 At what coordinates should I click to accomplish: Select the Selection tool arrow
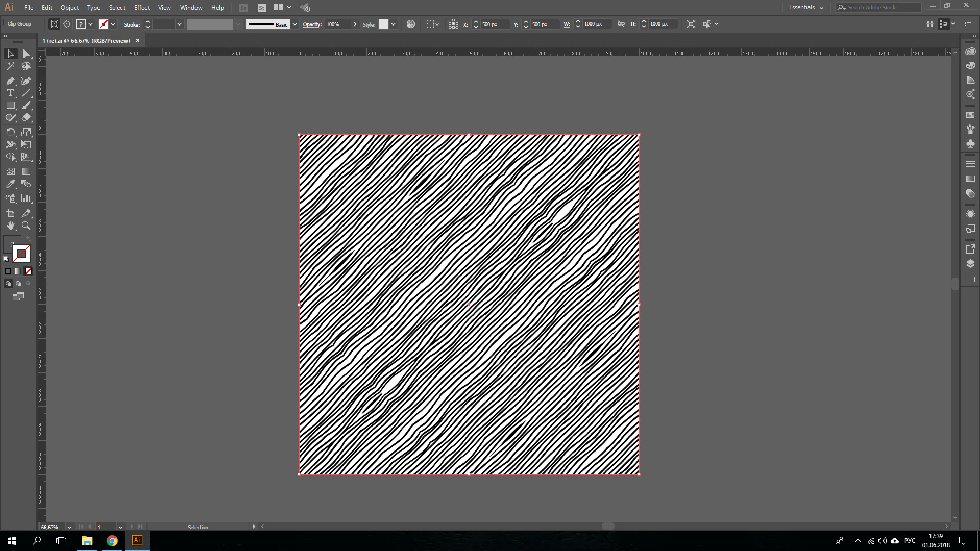11,54
